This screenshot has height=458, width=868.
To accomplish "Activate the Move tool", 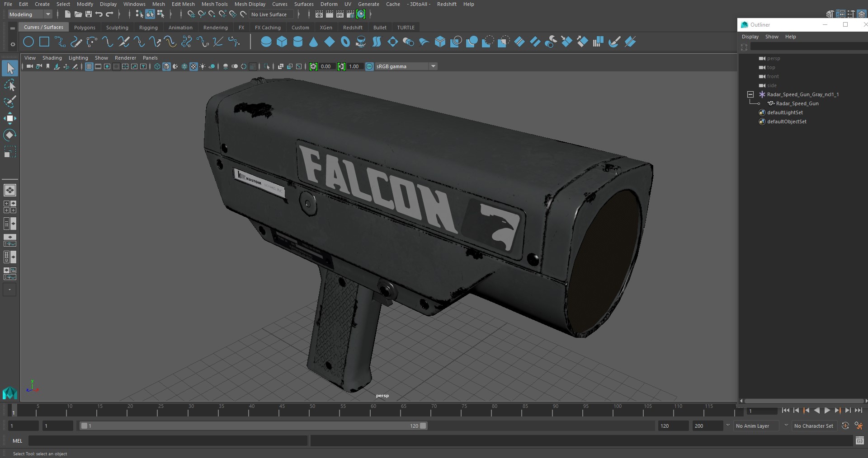I will click(10, 119).
